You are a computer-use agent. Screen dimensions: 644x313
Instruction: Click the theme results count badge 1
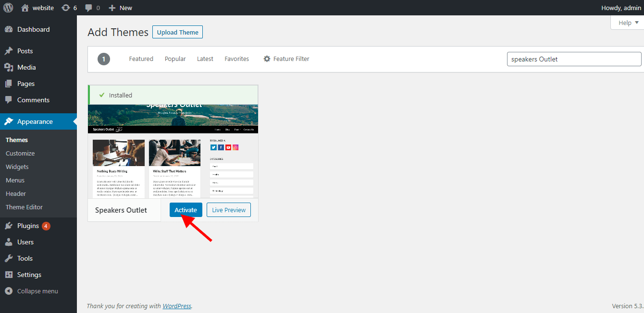coord(104,59)
